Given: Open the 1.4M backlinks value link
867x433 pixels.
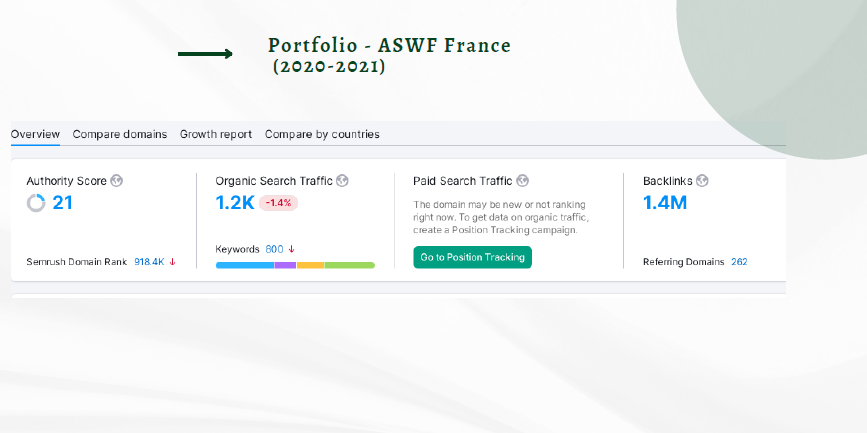Looking at the screenshot, I should (665, 203).
